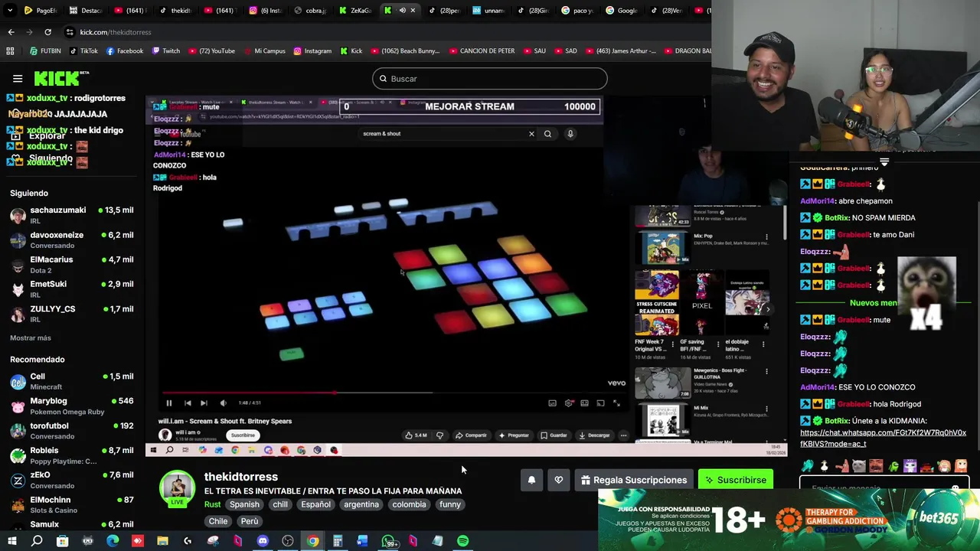Reload the page with browser refresh

coord(47,32)
